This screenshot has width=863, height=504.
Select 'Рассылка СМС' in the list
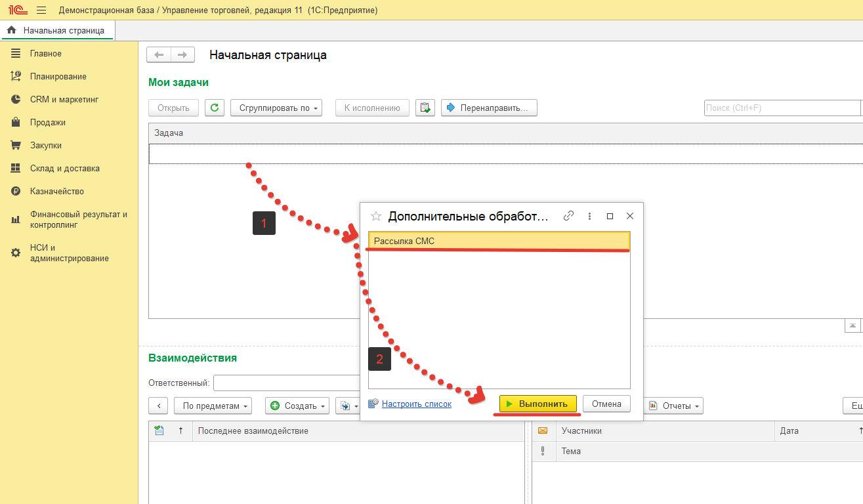(x=499, y=241)
